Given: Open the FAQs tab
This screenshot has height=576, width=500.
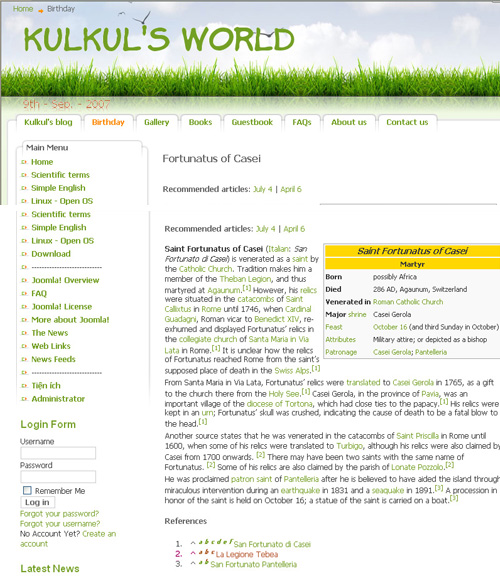Looking at the screenshot, I should coord(302,122).
